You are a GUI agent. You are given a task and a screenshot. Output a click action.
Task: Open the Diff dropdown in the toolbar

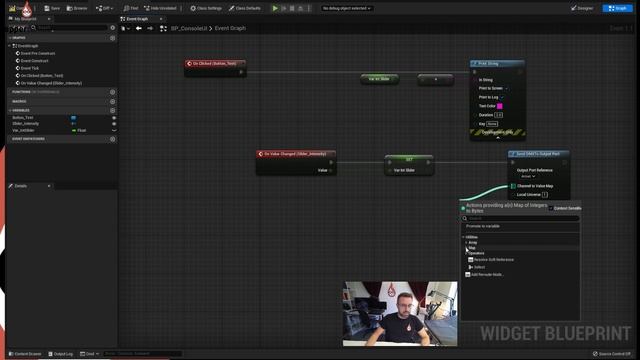point(104,8)
